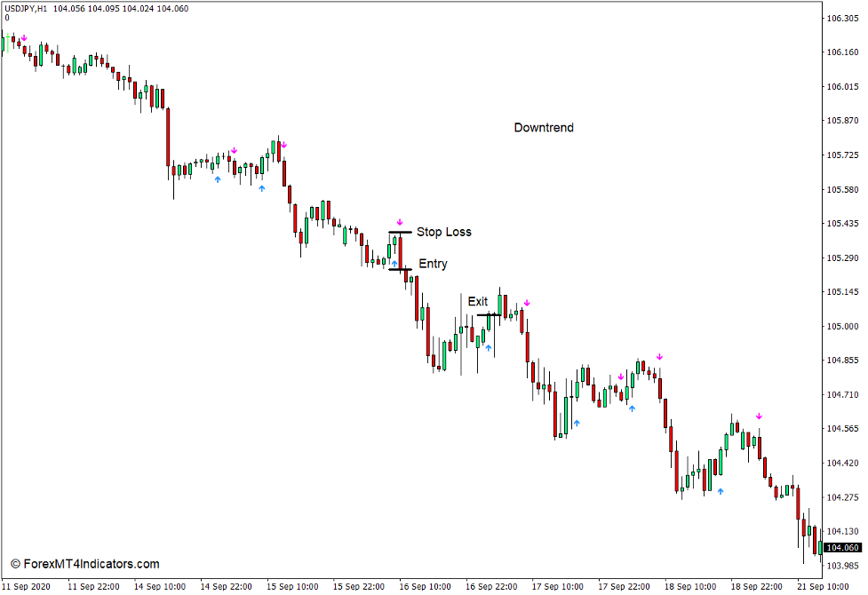Select the Exit horizontal level line
Image resolution: width=868 pixels, height=595 pixels.
point(490,313)
